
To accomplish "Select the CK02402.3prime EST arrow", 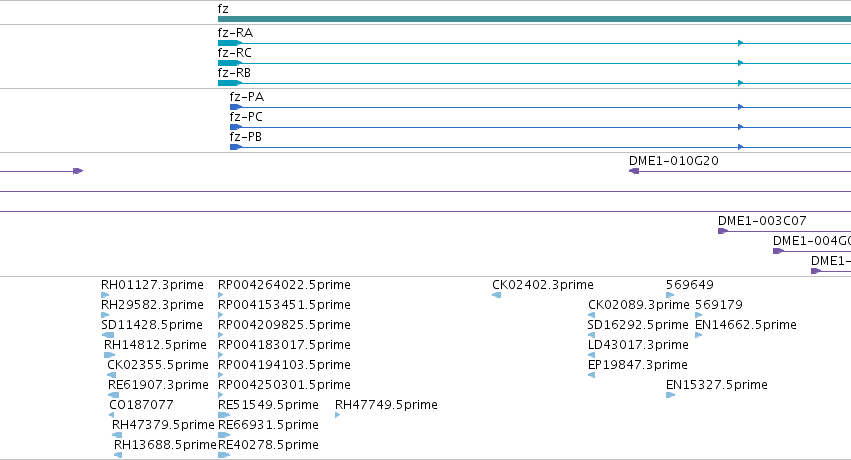I will pyautogui.click(x=497, y=295).
